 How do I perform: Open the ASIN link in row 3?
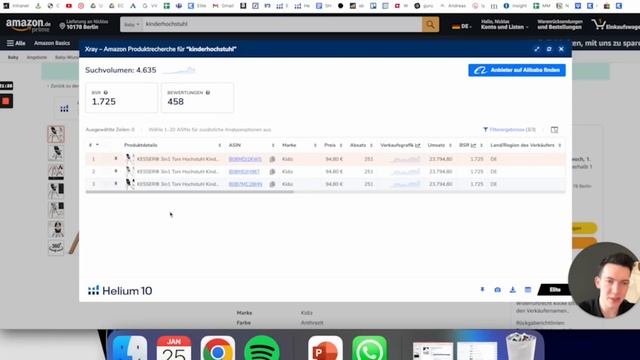click(x=245, y=184)
